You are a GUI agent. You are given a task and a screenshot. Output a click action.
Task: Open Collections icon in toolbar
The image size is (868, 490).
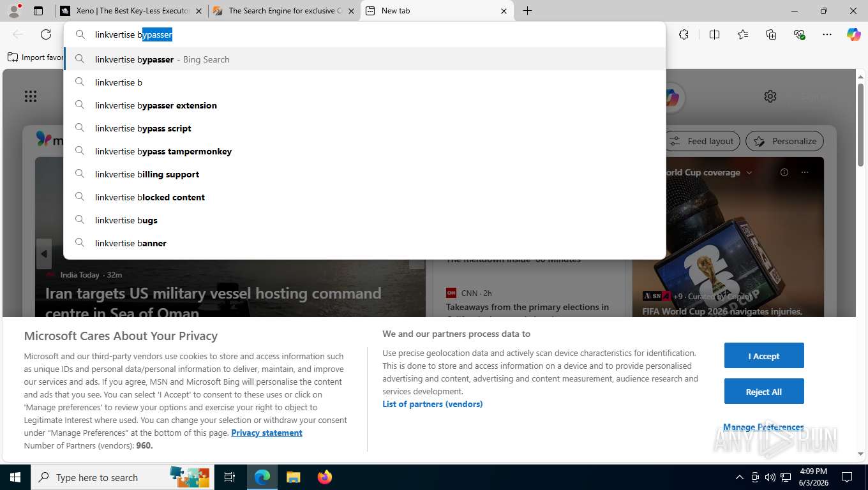pyautogui.click(x=771, y=34)
